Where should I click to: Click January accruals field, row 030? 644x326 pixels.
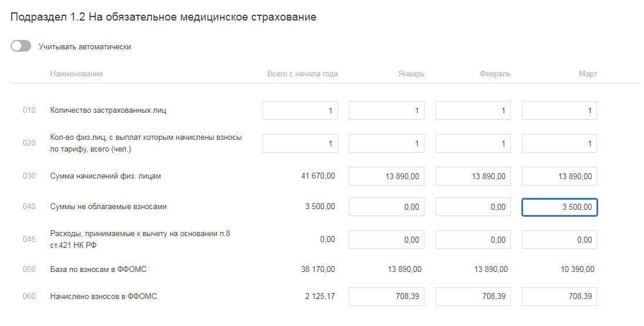(x=386, y=176)
